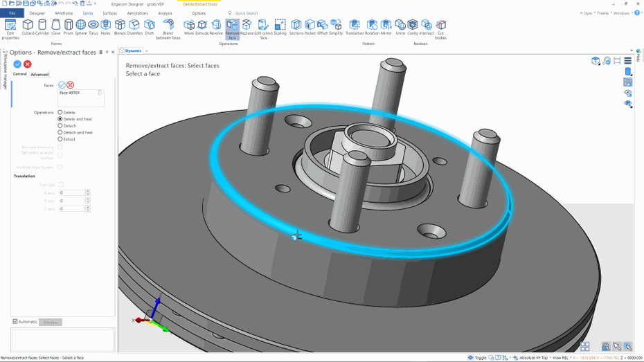The width and height of the screenshot is (644, 362).
Task: Open the Advanced options tab
Action: point(39,74)
